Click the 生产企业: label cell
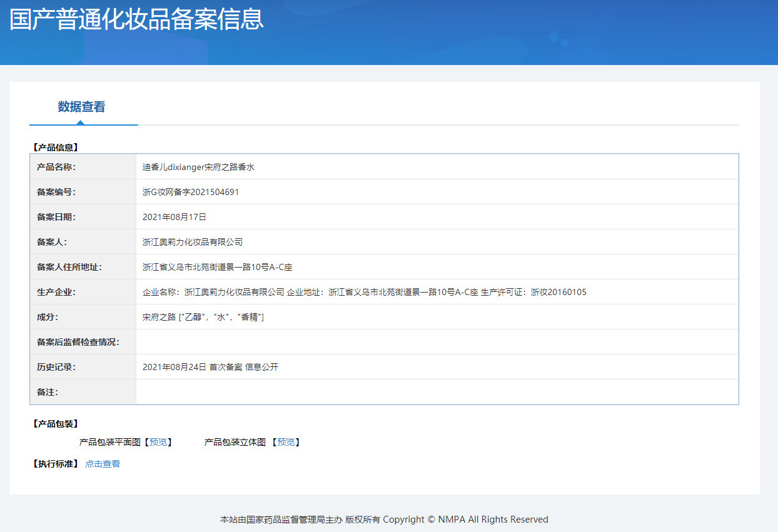The image size is (778, 532). tap(83, 292)
